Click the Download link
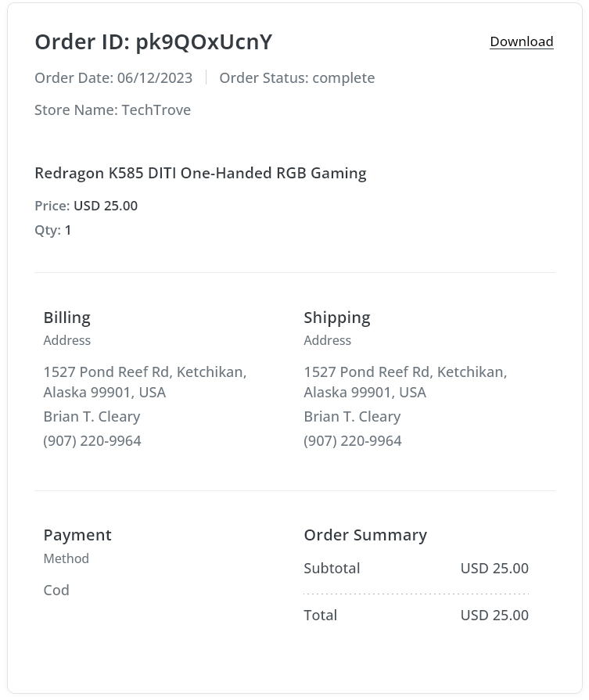 coord(521,41)
